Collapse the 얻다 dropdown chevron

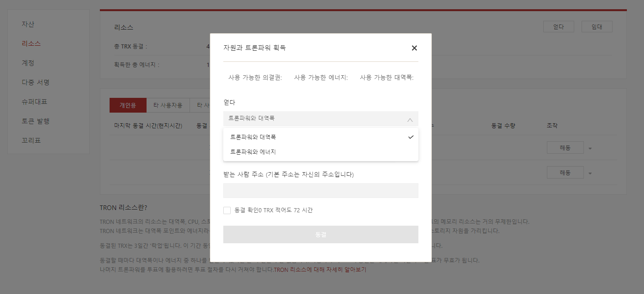[x=410, y=120]
